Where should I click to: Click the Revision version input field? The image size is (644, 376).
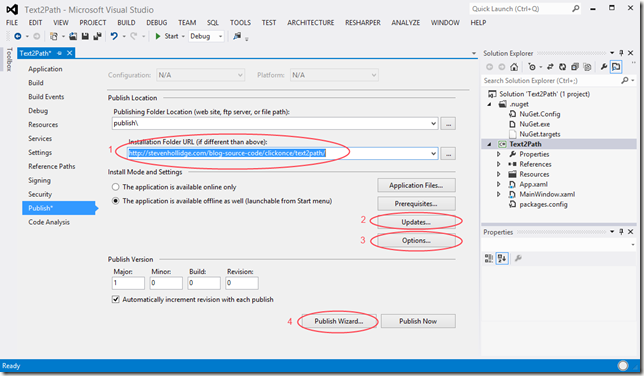(242, 283)
